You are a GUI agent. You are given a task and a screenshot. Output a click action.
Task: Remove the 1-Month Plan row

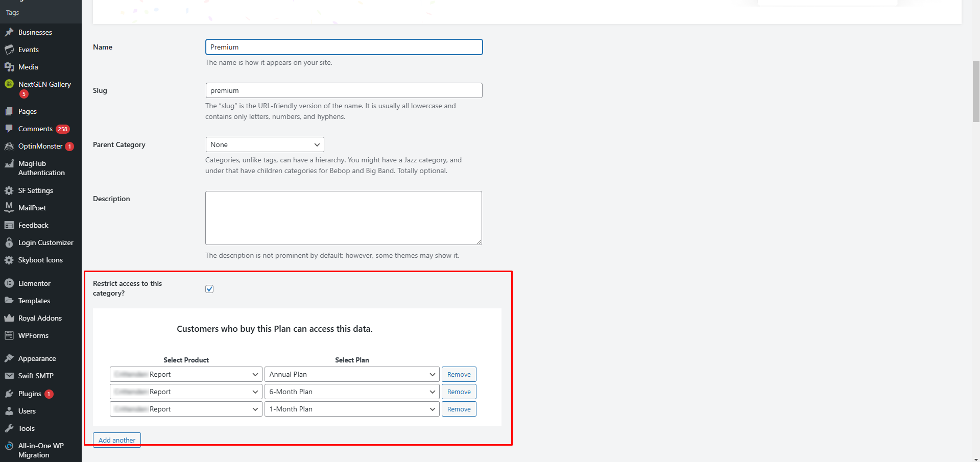459,409
